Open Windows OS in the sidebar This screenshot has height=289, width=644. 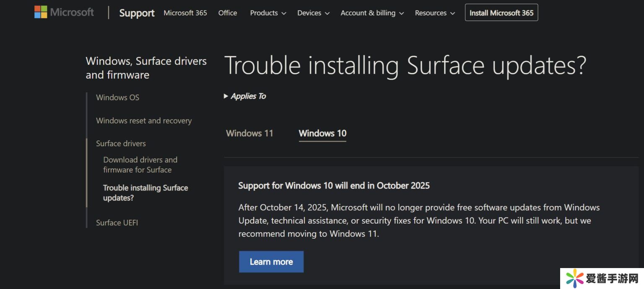click(117, 98)
